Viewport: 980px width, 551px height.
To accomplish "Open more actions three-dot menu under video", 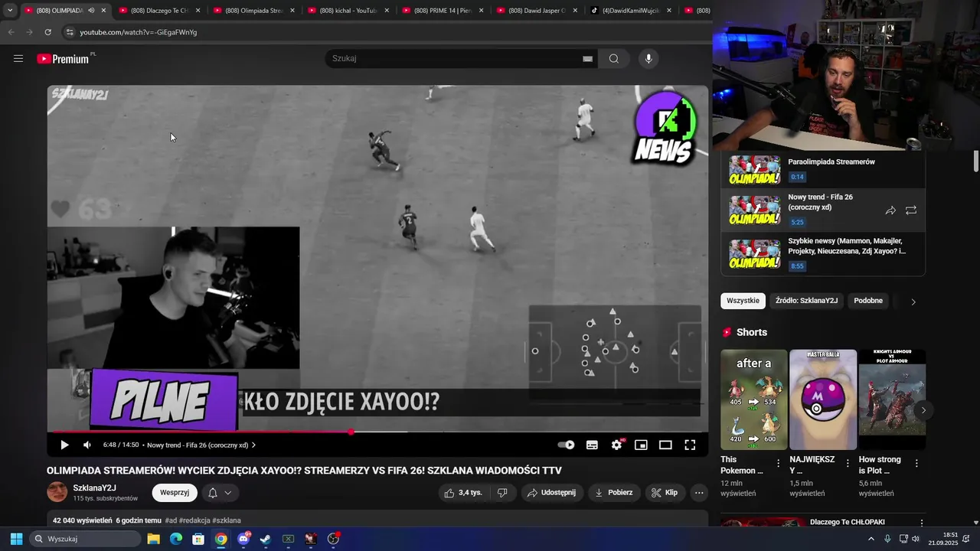I will tap(699, 493).
